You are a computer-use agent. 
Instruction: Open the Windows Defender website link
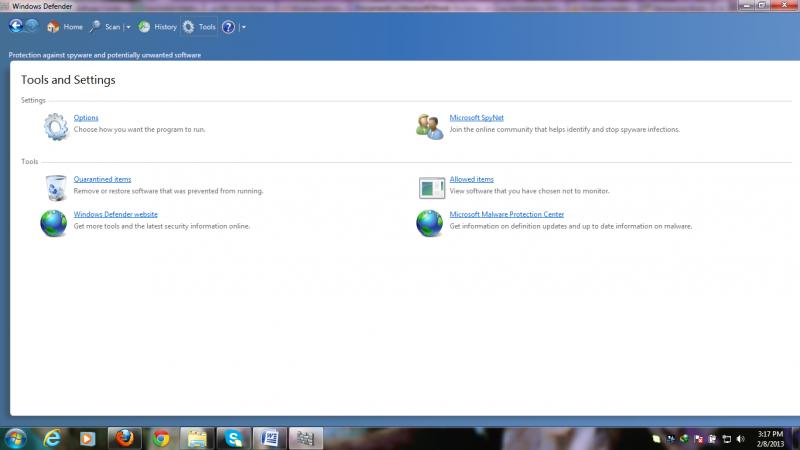pyautogui.click(x=115, y=214)
